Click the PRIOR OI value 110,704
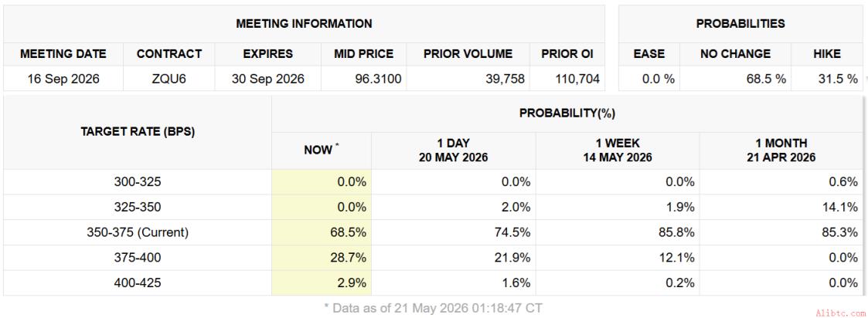This screenshot has width=868, height=318. 577,79
